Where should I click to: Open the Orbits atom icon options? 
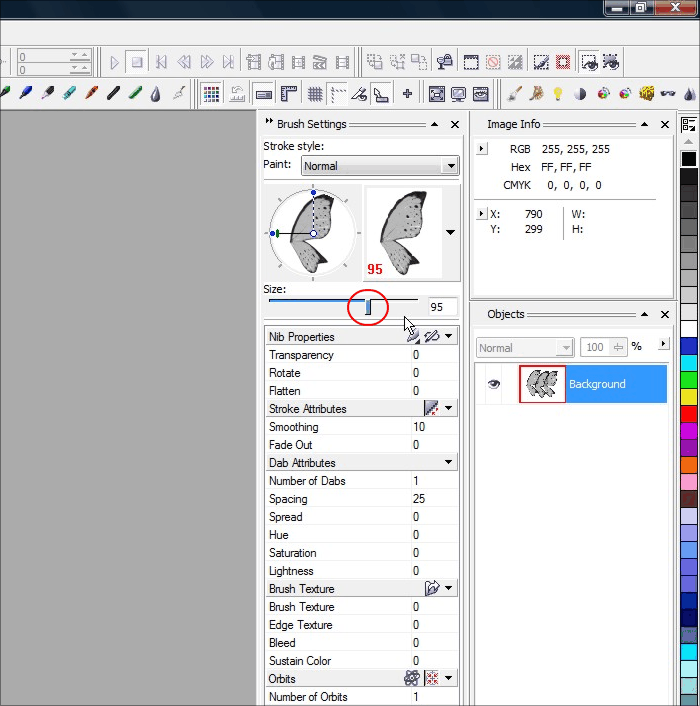[x=412, y=678]
